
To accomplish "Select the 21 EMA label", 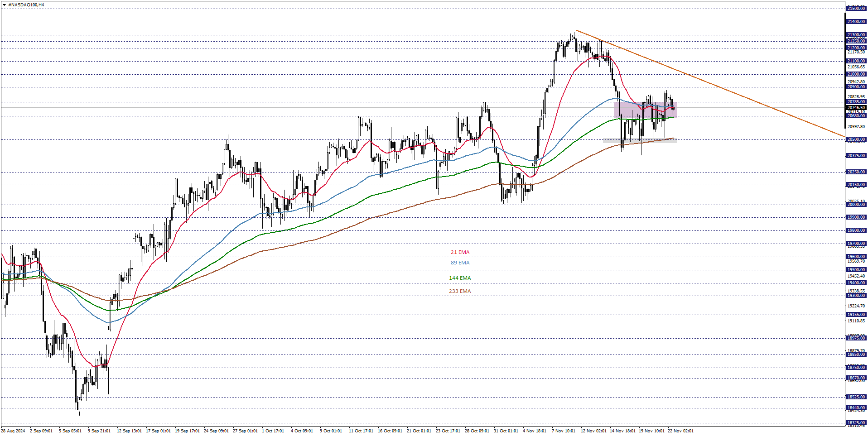I will click(x=460, y=252).
